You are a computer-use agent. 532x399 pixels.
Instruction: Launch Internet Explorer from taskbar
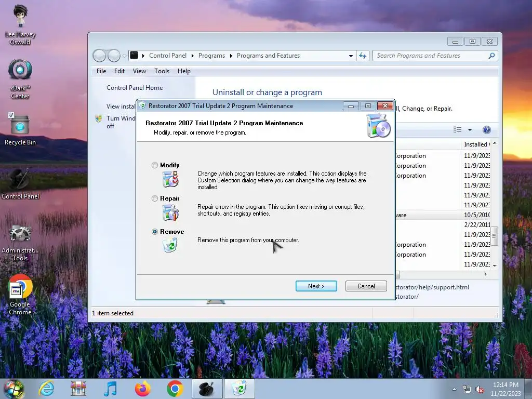coord(46,389)
